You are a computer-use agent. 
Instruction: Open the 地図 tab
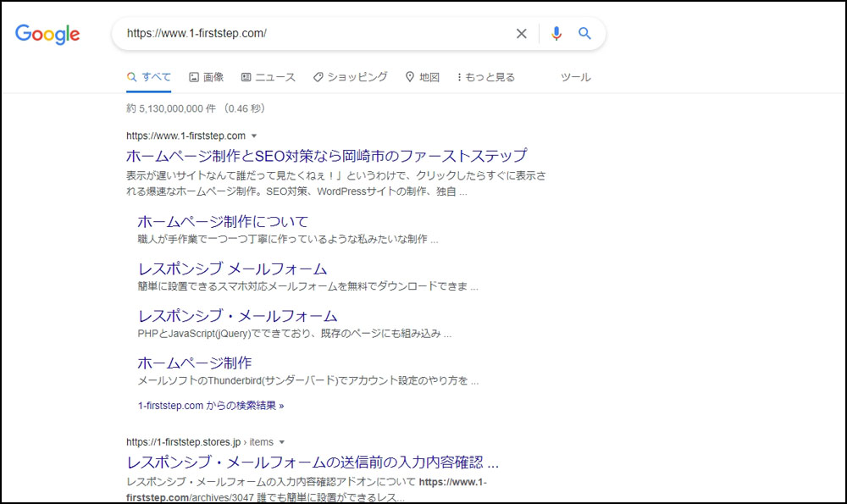(x=423, y=77)
